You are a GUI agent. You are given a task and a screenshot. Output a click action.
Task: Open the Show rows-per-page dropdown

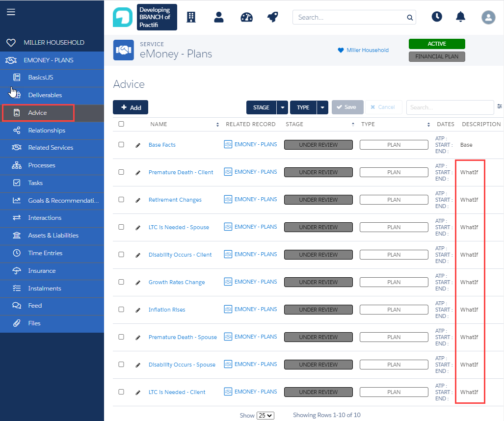click(x=265, y=416)
